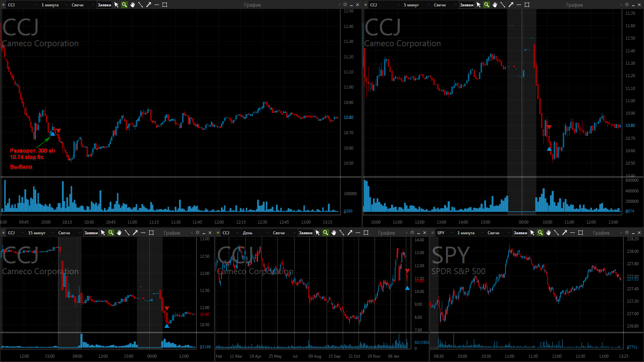The width and height of the screenshot is (644, 362).
Task: Activate the zoom magnifier in 1-minute CCJ chart
Action: point(124,5)
